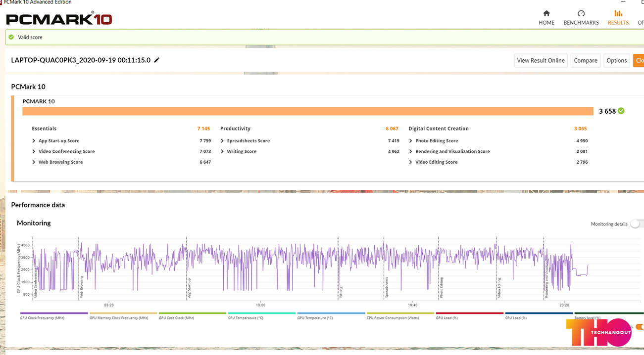The width and height of the screenshot is (644, 355).
Task: Select GPU Core Clock legend swatch
Action: (x=193, y=313)
